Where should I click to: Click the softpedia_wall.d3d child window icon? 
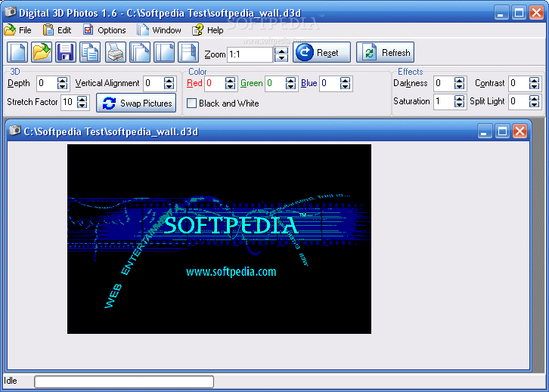coord(14,131)
